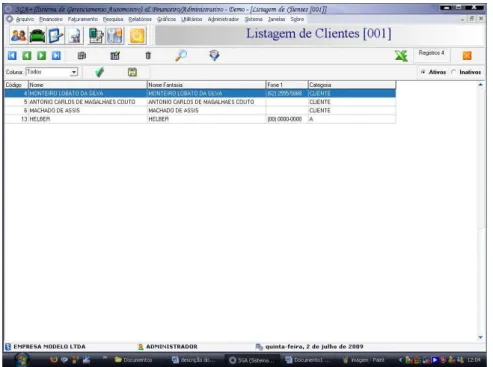This screenshot has width=493, height=367.
Task: Sort by Categoria column header
Action: pyautogui.click(x=352, y=85)
